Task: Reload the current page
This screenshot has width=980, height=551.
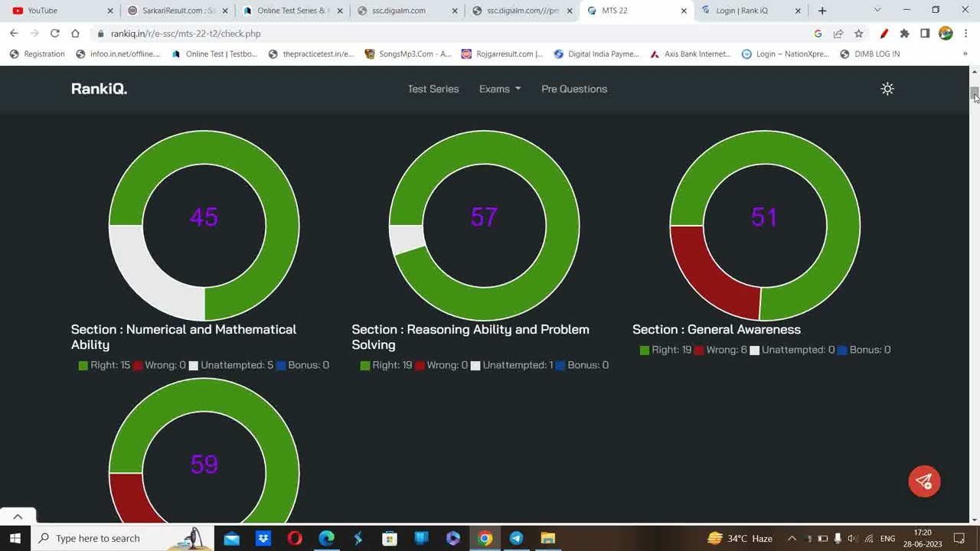Action: click(x=54, y=34)
